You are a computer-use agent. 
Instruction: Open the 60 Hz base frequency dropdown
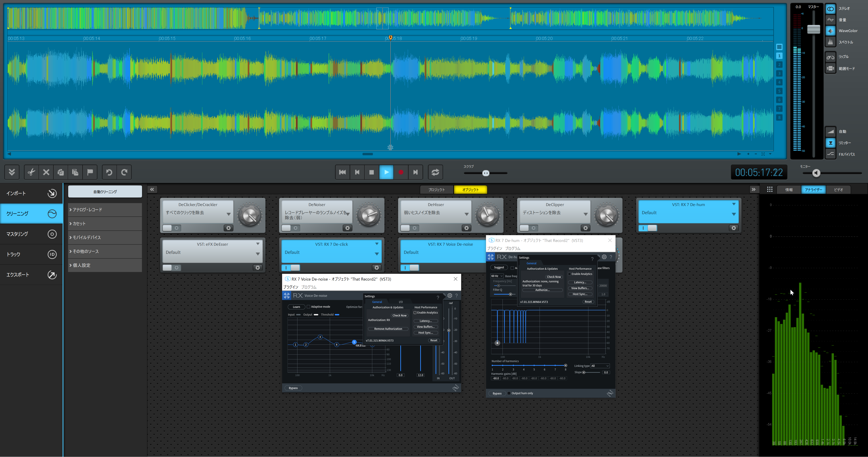click(x=497, y=276)
